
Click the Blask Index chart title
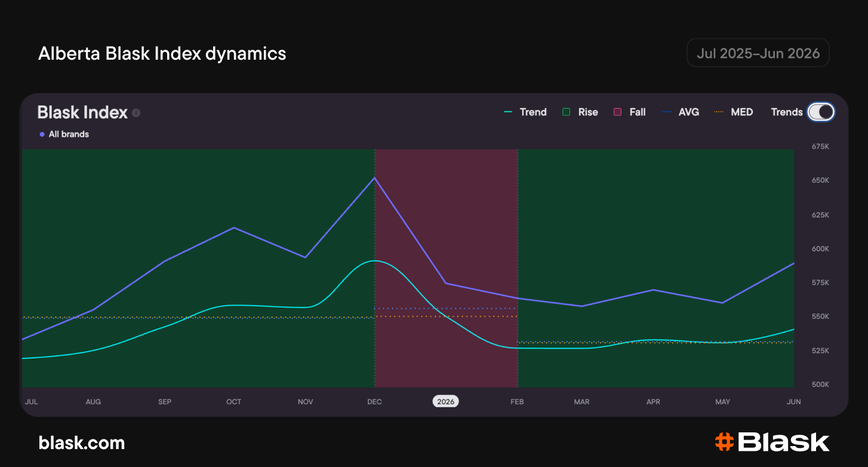(x=83, y=112)
